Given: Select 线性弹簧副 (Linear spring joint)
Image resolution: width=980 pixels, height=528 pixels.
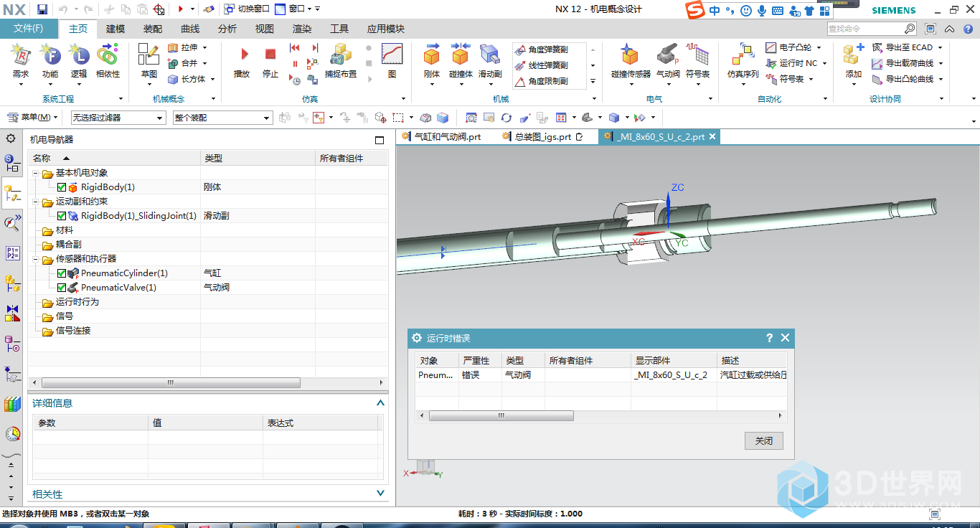Looking at the screenshot, I should point(542,65).
